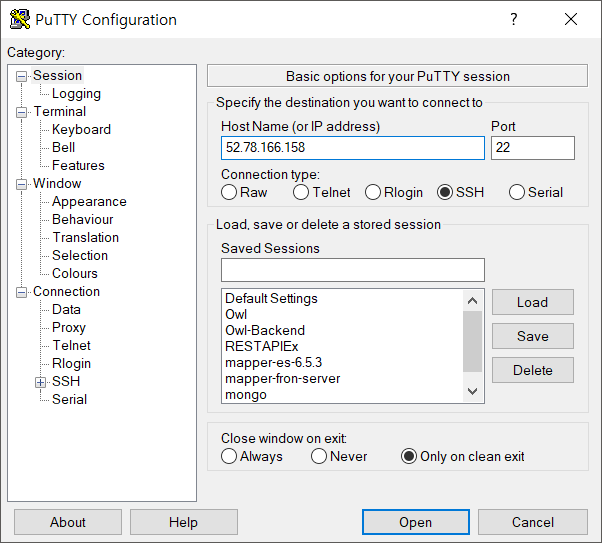Open the Behaviour category
The width and height of the screenshot is (602, 543).
tap(83, 220)
